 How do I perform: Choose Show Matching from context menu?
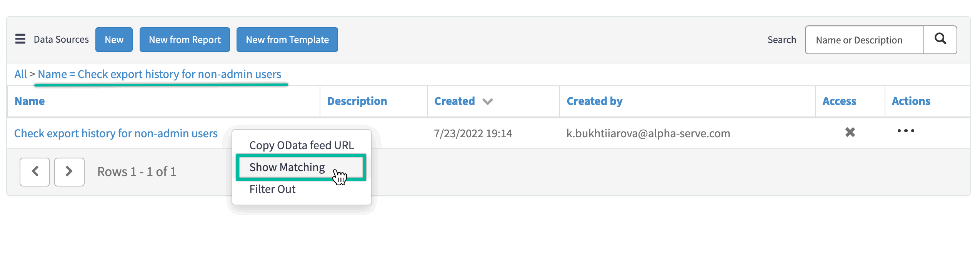click(287, 167)
